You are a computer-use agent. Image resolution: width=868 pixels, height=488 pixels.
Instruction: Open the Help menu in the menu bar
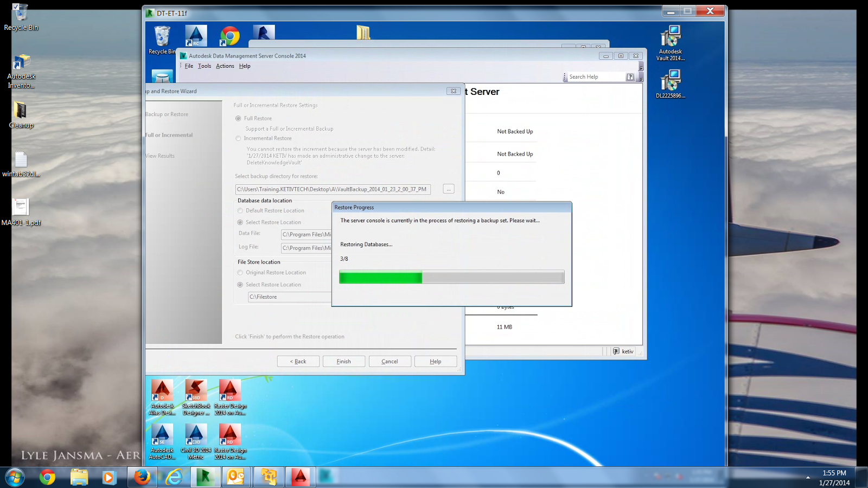[x=245, y=66]
